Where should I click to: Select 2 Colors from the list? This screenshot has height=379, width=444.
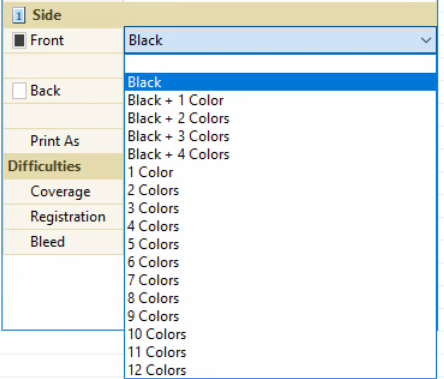coord(280,190)
